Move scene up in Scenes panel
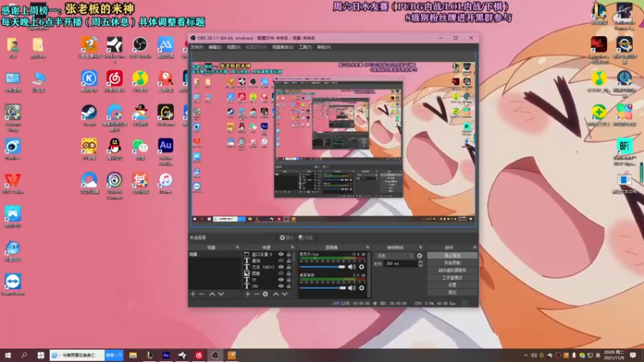Screen dimensions: 644x362 click(213, 294)
